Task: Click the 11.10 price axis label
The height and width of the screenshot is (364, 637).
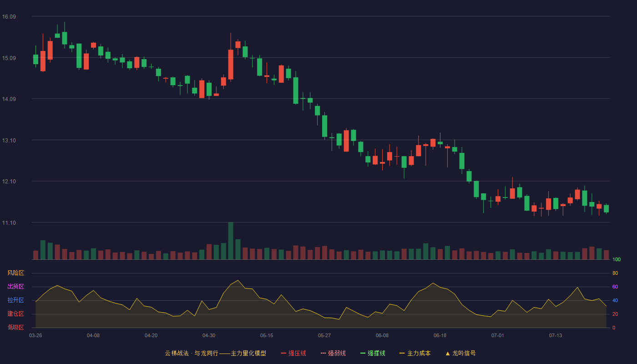Action: pos(9,222)
